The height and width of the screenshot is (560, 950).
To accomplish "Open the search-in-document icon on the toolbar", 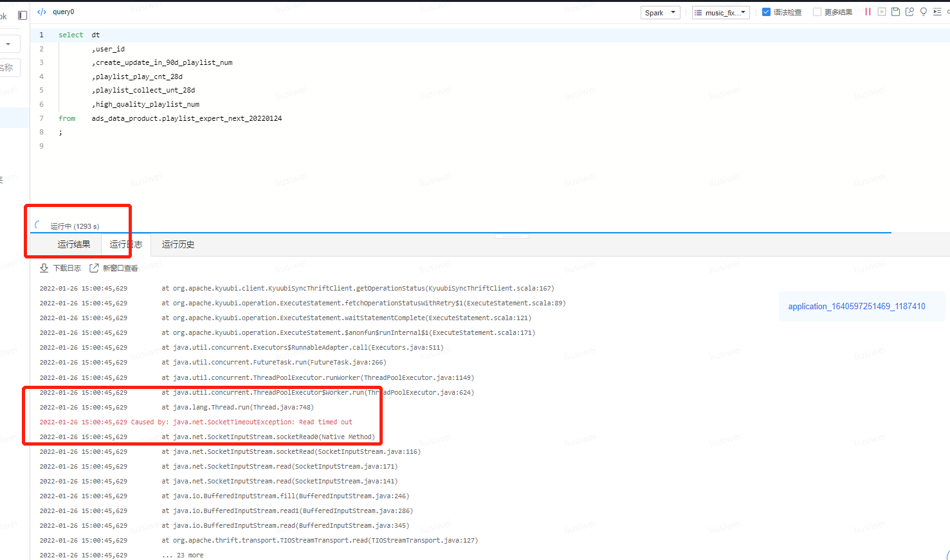I will pos(909,12).
